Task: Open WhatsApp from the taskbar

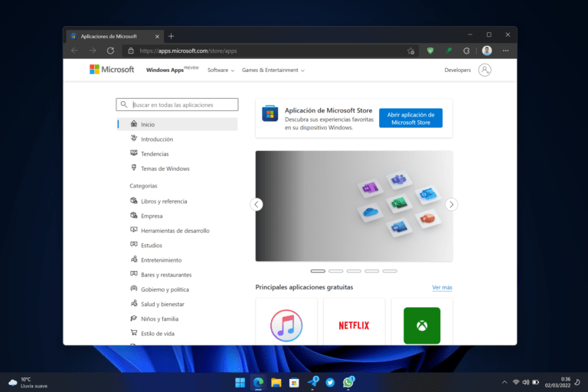Action: click(x=348, y=382)
